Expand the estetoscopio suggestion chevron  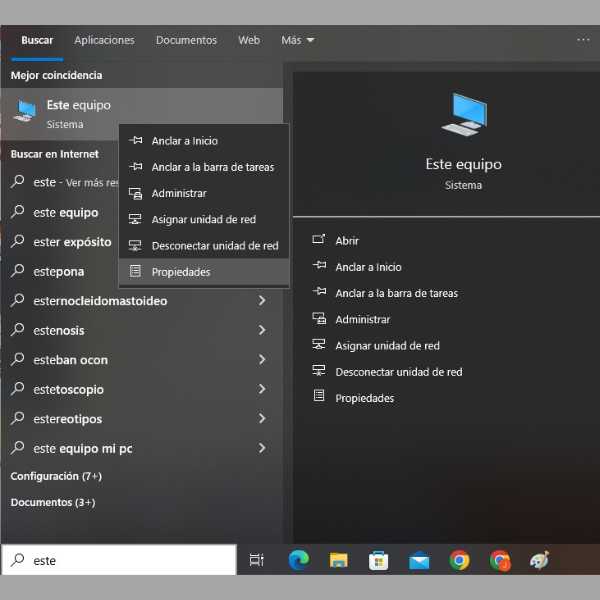262,389
